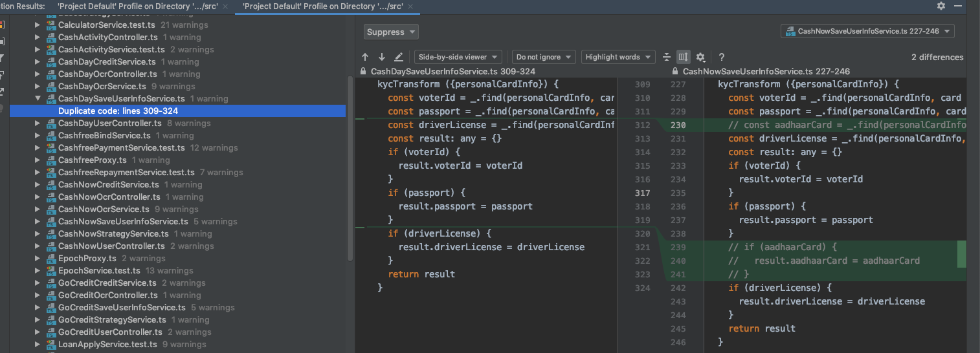980x353 pixels.
Task: Click the filter icon in left sidebar
Action: click(x=3, y=58)
